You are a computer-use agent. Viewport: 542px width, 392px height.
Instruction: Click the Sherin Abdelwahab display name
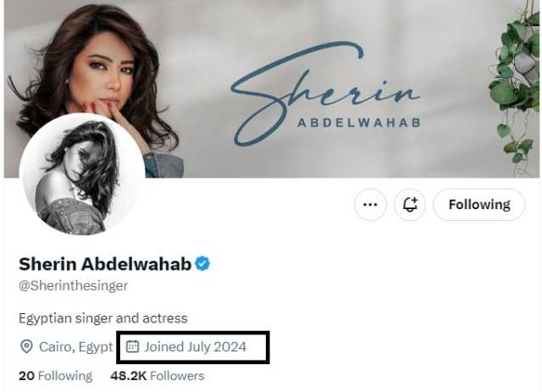click(x=105, y=264)
